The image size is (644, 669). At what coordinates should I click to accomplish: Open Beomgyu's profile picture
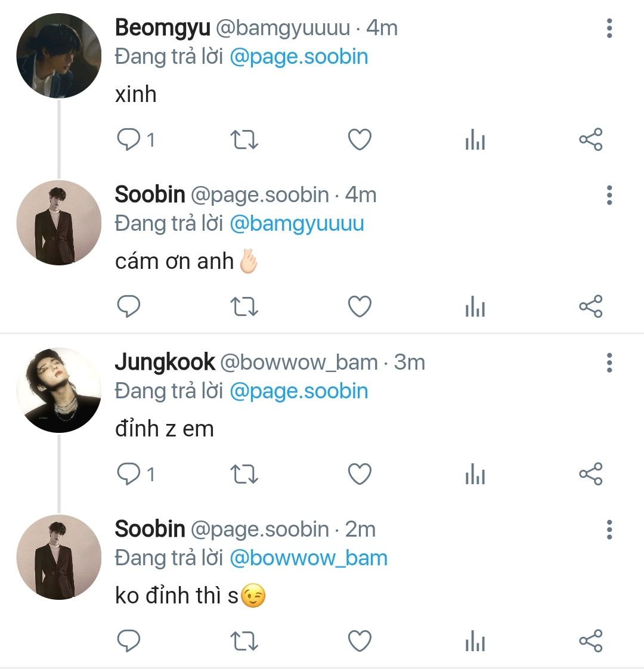pos(59,55)
